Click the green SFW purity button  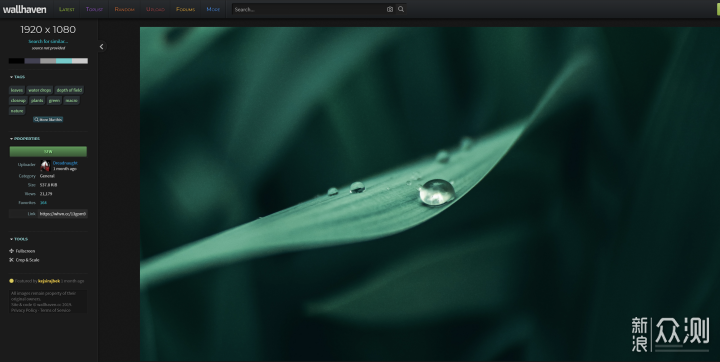(48, 151)
